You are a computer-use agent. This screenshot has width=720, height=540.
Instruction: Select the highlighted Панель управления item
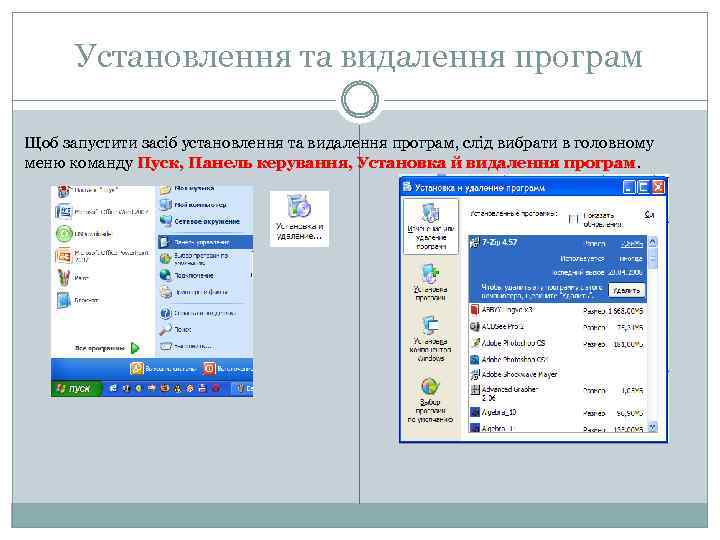(x=205, y=242)
